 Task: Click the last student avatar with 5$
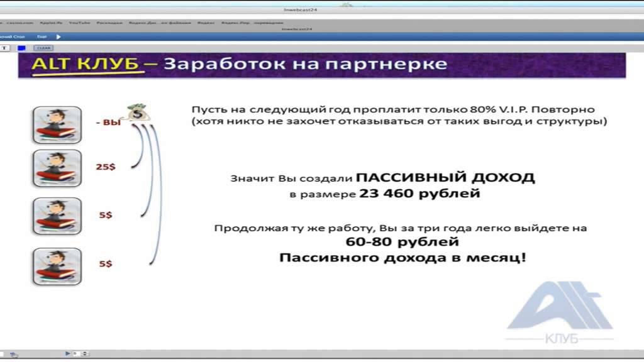[57, 266]
